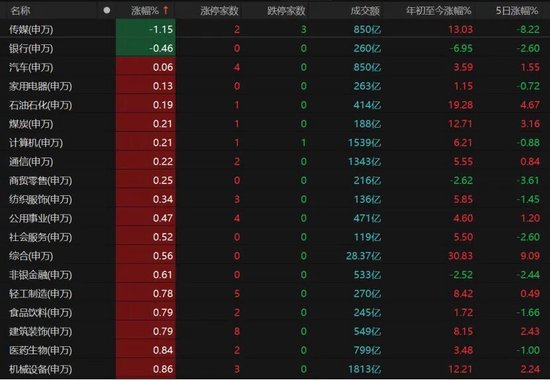Select the 医药生物(申万) row name
This screenshot has height=380, width=550.
point(41,351)
